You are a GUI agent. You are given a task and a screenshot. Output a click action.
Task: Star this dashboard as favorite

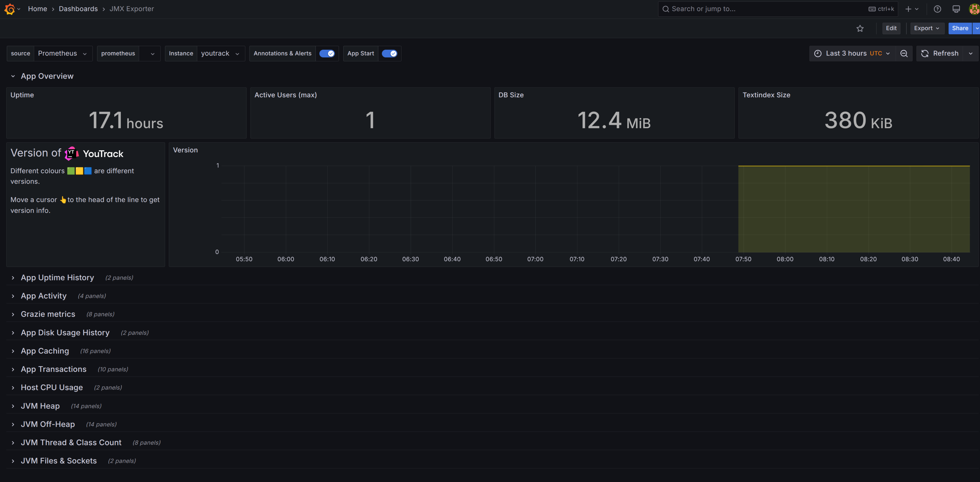[x=860, y=28]
